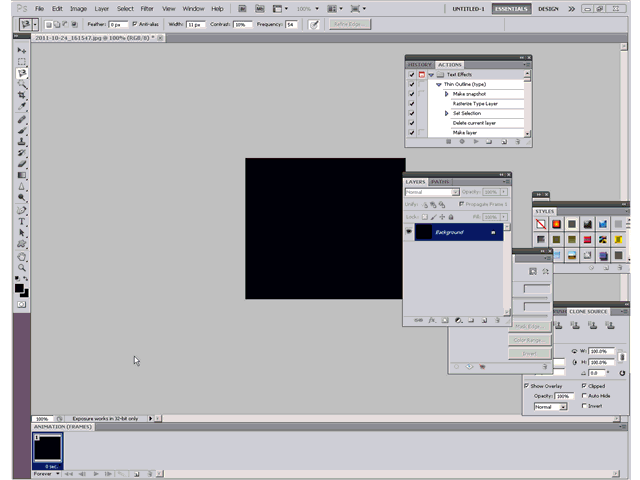
Task: Switch to the Paths tab
Action: coord(440,182)
